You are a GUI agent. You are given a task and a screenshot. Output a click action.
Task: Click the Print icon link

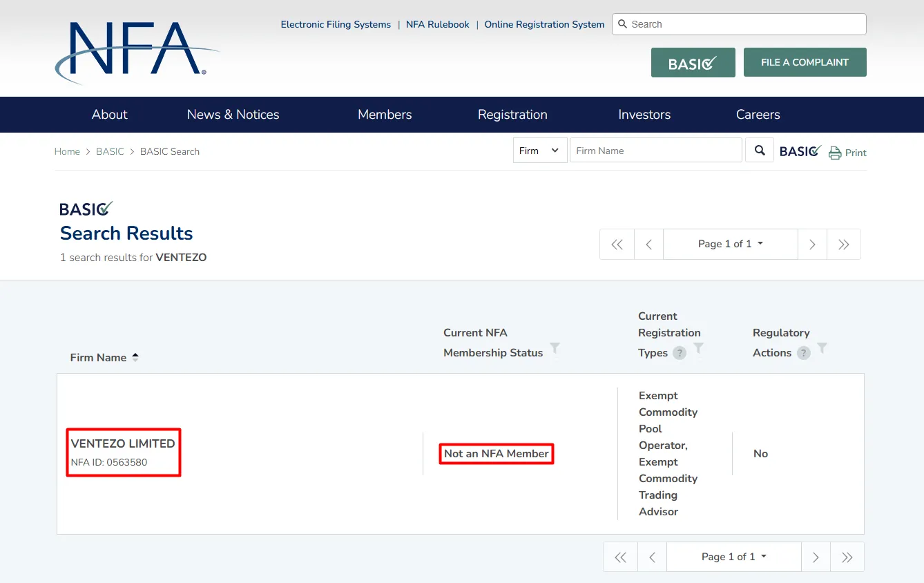(847, 153)
